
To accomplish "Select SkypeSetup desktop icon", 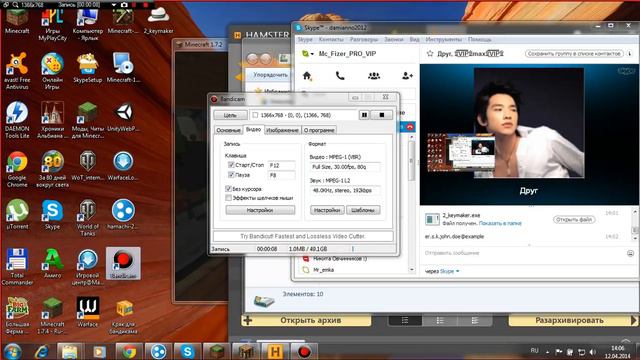I will coord(87,68).
